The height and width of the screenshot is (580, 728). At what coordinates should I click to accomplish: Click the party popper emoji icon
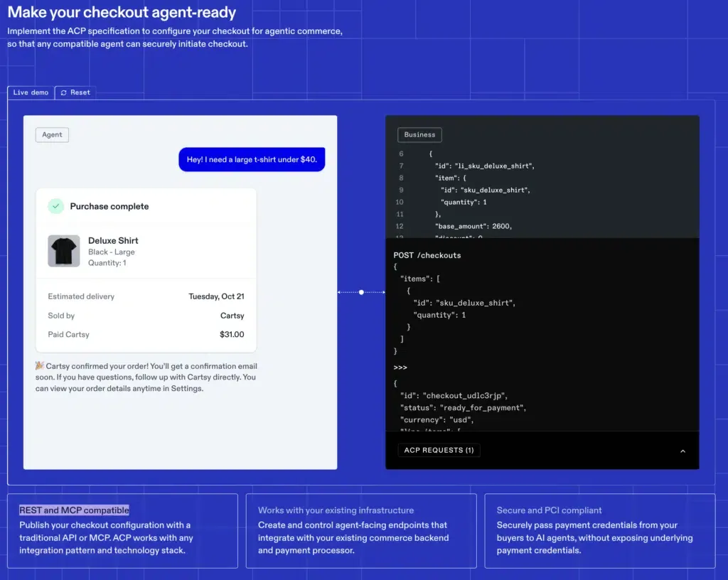tap(40, 365)
